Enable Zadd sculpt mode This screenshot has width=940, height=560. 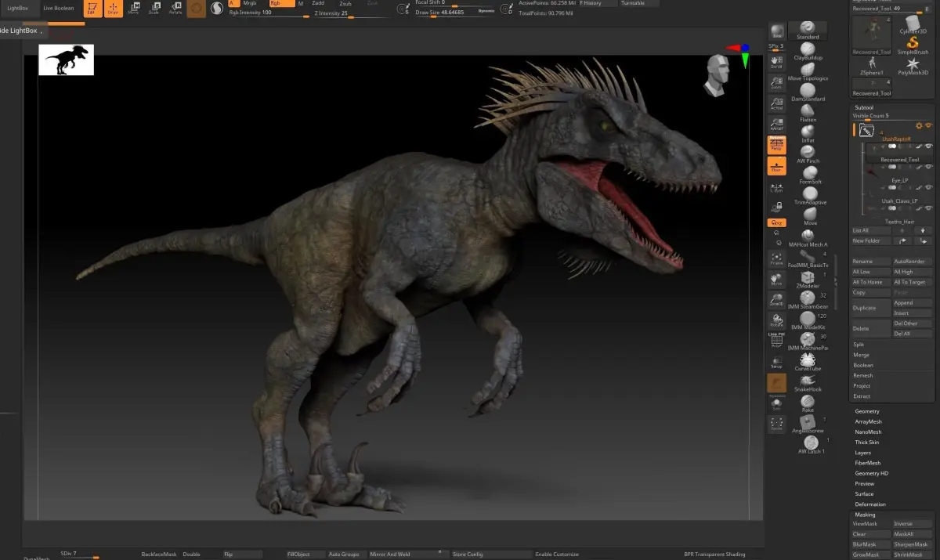(x=318, y=4)
